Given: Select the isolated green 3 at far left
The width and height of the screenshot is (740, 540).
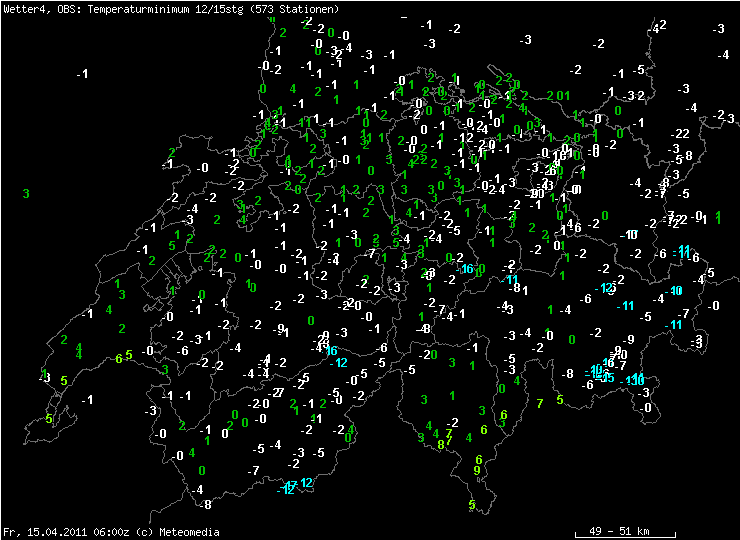Looking at the screenshot, I should [x=26, y=193].
